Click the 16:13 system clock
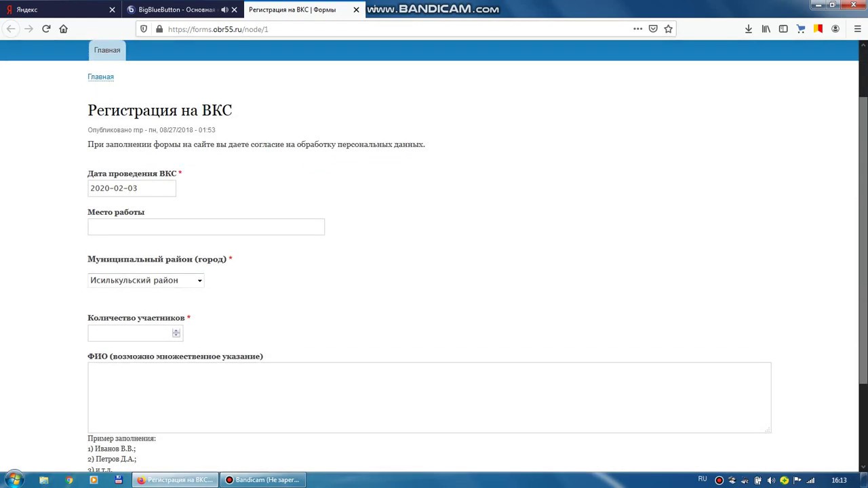The width and height of the screenshot is (868, 488). (x=839, y=481)
